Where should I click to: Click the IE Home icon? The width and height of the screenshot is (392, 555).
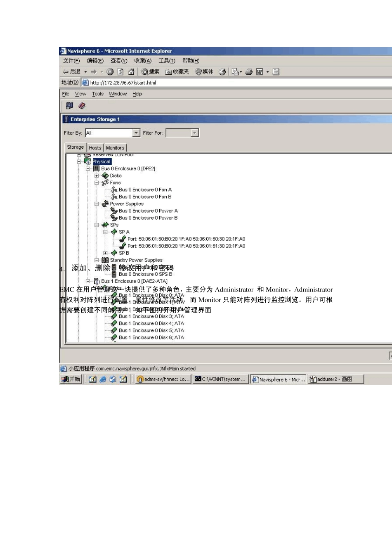pos(131,72)
